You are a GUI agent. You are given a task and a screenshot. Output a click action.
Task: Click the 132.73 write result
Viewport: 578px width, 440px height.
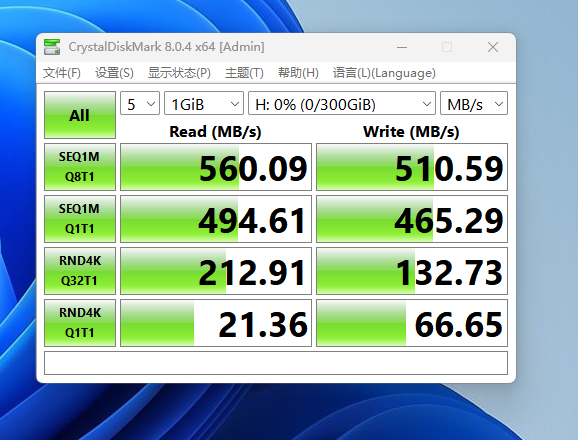(412, 271)
